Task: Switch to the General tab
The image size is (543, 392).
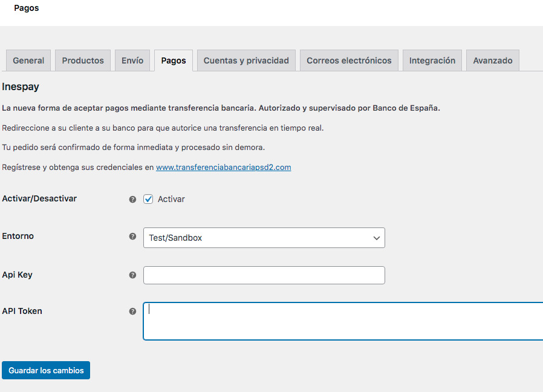Action: click(28, 60)
